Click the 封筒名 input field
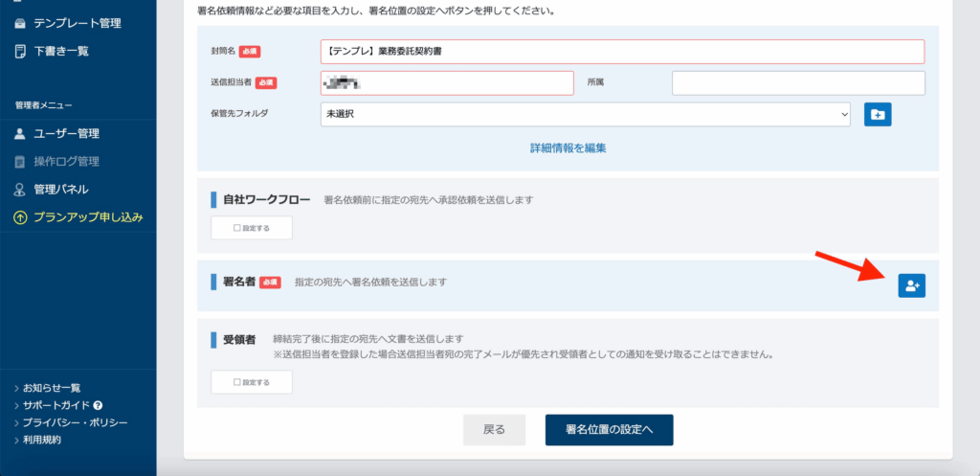 click(622, 52)
